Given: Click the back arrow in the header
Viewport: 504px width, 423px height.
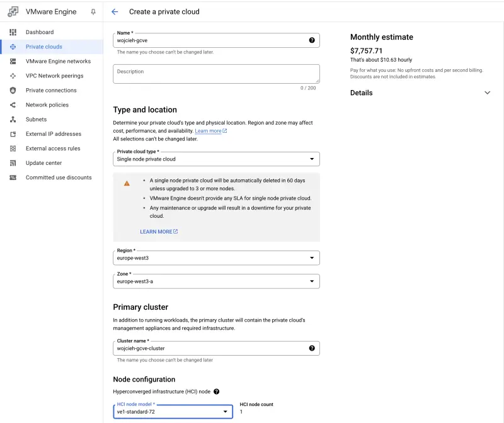Looking at the screenshot, I should (114, 12).
